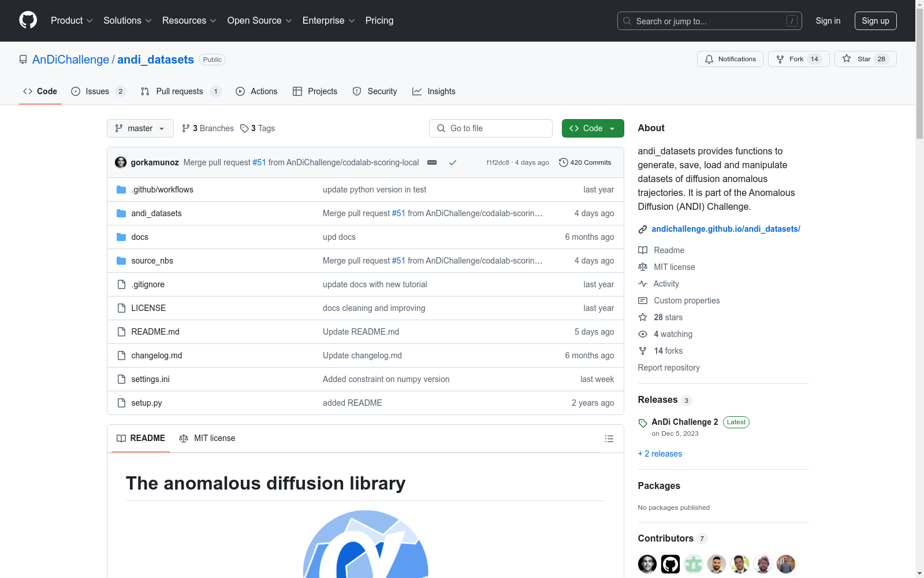View the 3 Tags link

pos(258,128)
